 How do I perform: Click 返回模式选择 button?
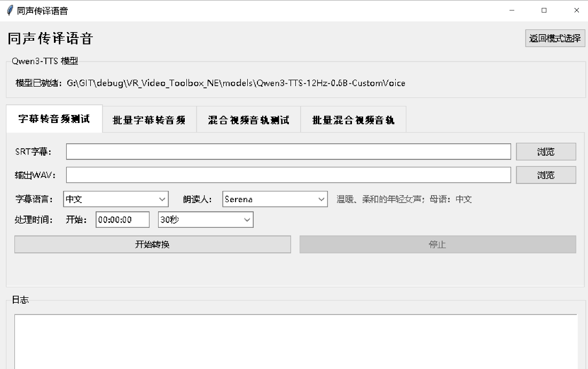point(555,39)
